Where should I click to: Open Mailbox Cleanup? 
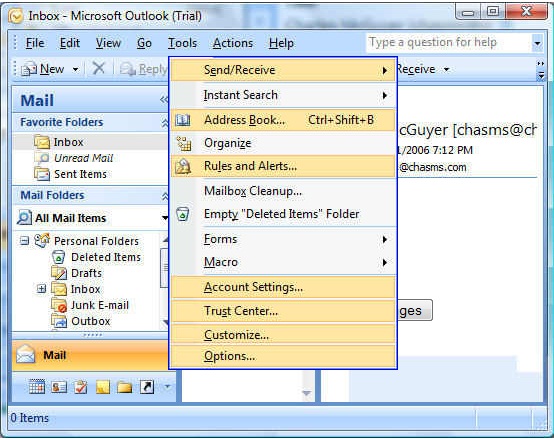tap(283, 191)
